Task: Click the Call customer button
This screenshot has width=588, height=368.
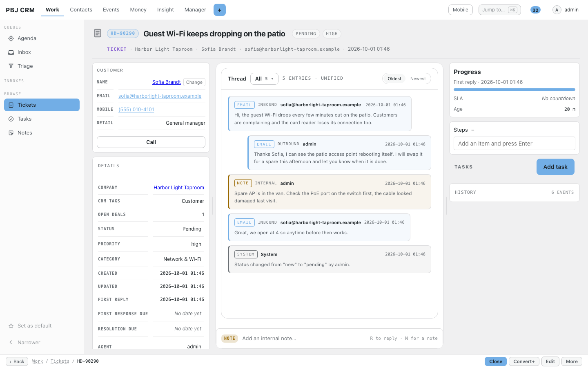Action: click(x=151, y=142)
